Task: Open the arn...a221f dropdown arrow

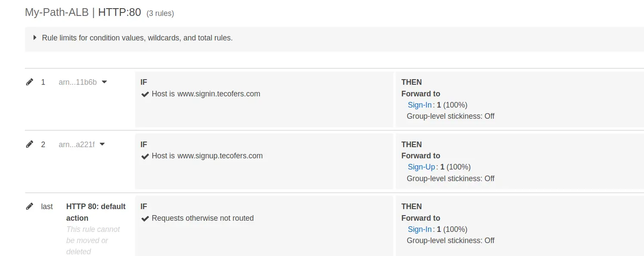Action: (x=102, y=144)
